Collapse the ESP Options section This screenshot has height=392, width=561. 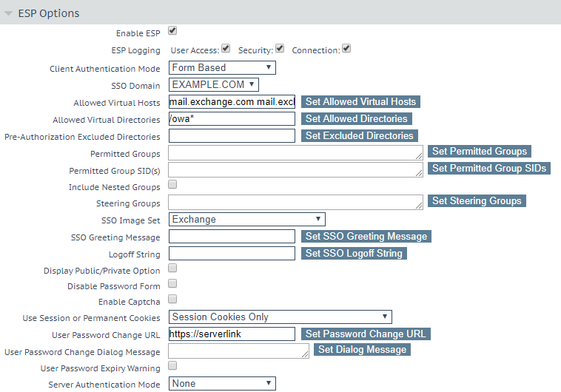(9, 13)
